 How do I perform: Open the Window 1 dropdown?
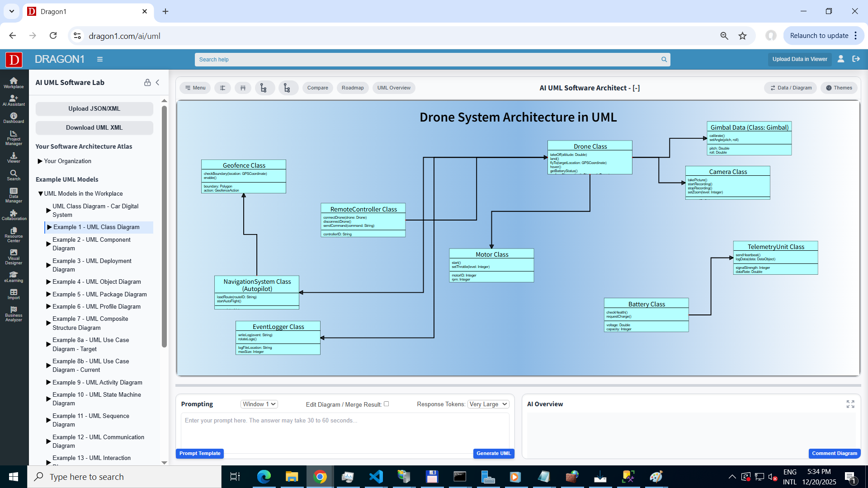[259, 404]
